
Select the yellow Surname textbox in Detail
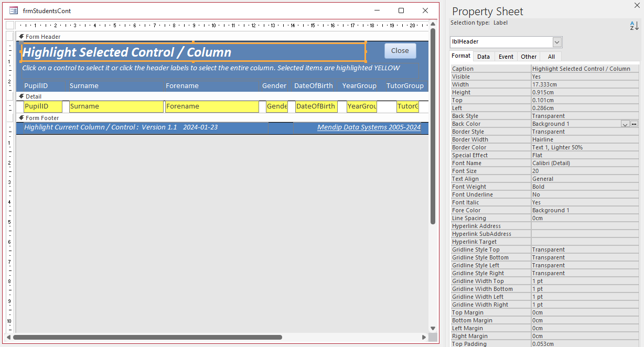click(116, 106)
